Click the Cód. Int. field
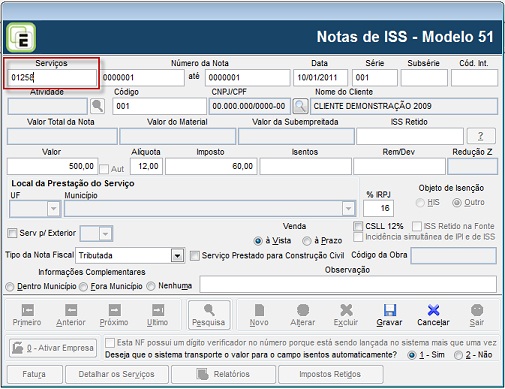505x389 pixels. coord(474,78)
